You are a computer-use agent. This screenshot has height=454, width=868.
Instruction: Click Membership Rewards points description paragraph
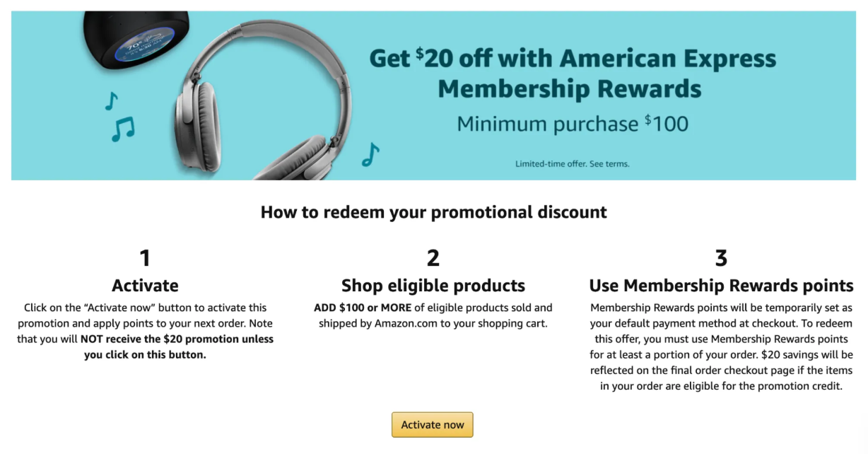point(721,347)
